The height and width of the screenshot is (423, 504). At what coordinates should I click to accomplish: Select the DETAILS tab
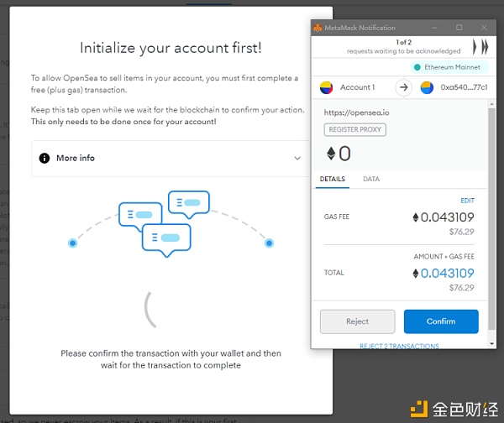click(333, 179)
